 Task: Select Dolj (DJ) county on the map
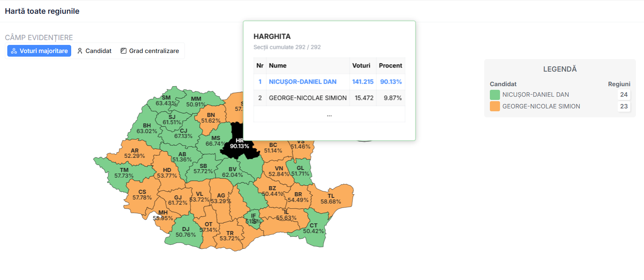186,232
